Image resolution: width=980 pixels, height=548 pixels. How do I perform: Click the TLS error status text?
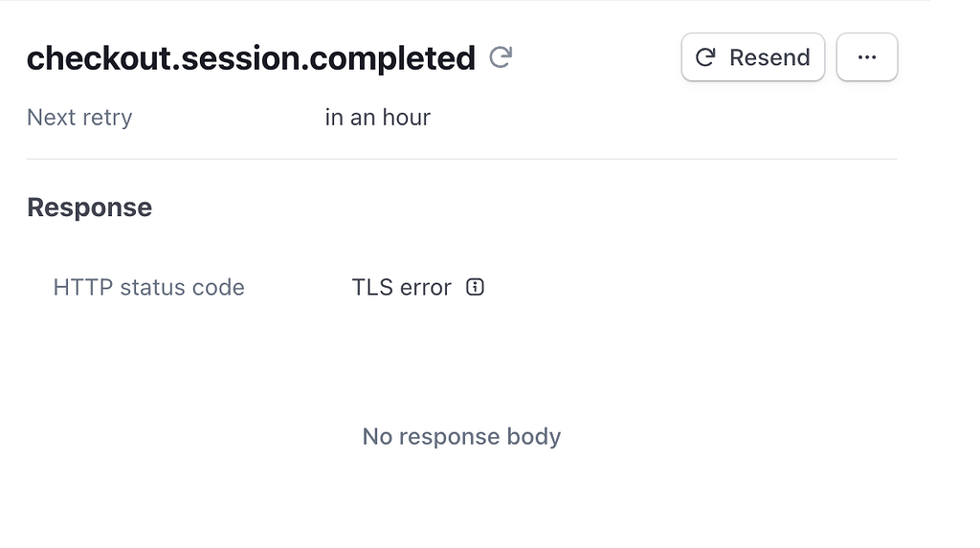click(401, 288)
